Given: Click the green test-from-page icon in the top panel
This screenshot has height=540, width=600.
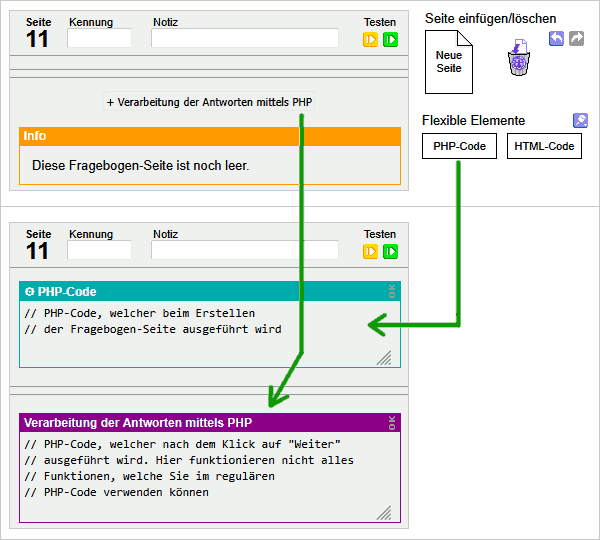Looking at the screenshot, I should coord(390,39).
